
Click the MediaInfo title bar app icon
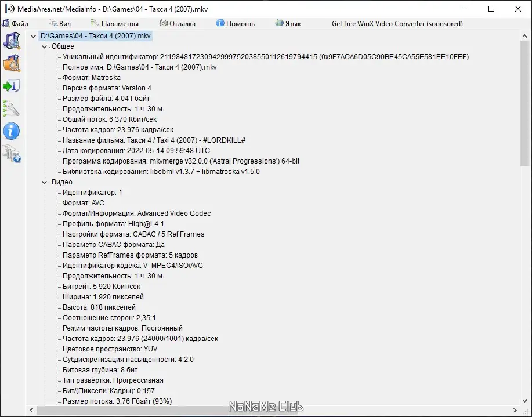click(x=10, y=9)
